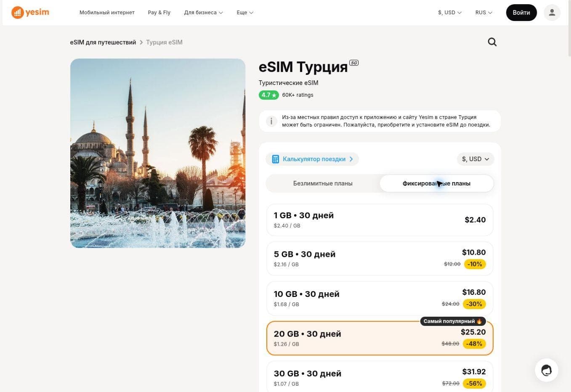Click the $16.80 price
This screenshot has height=392, width=571.
[474, 292]
